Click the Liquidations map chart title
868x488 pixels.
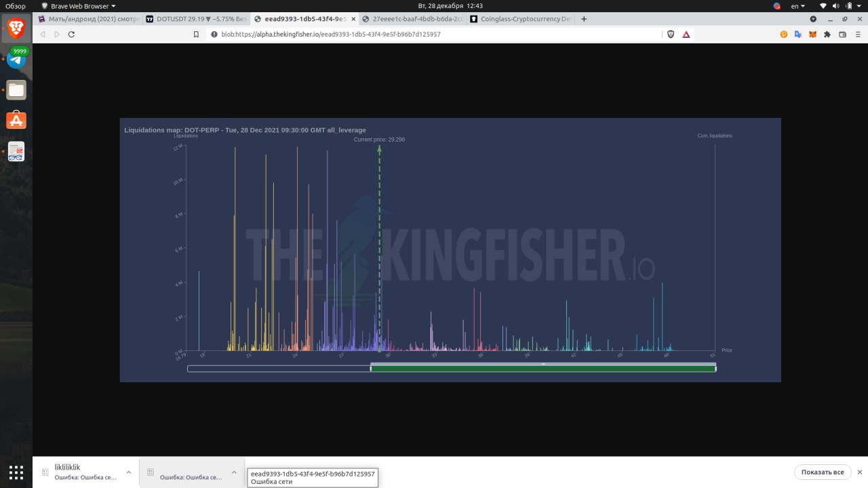[245, 129]
